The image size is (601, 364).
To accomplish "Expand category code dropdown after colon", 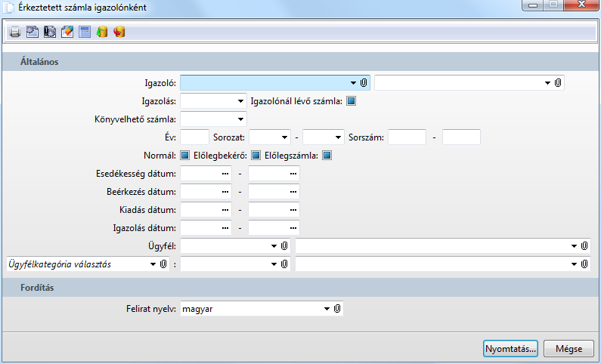I will [x=274, y=264].
